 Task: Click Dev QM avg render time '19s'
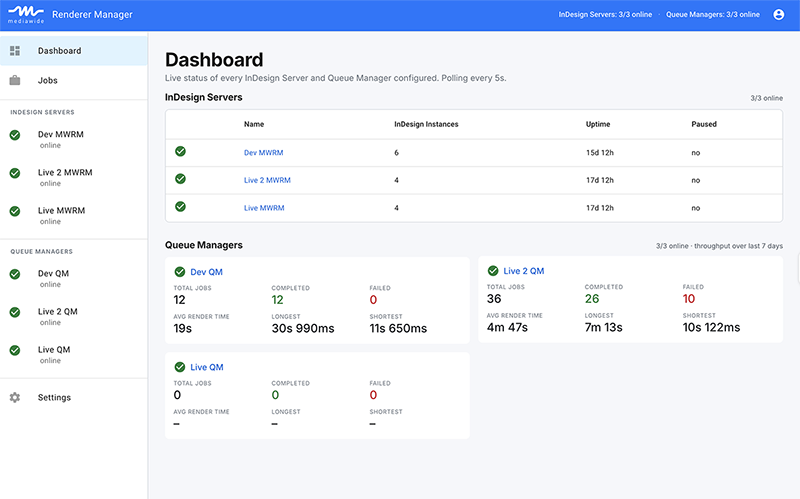pos(182,328)
